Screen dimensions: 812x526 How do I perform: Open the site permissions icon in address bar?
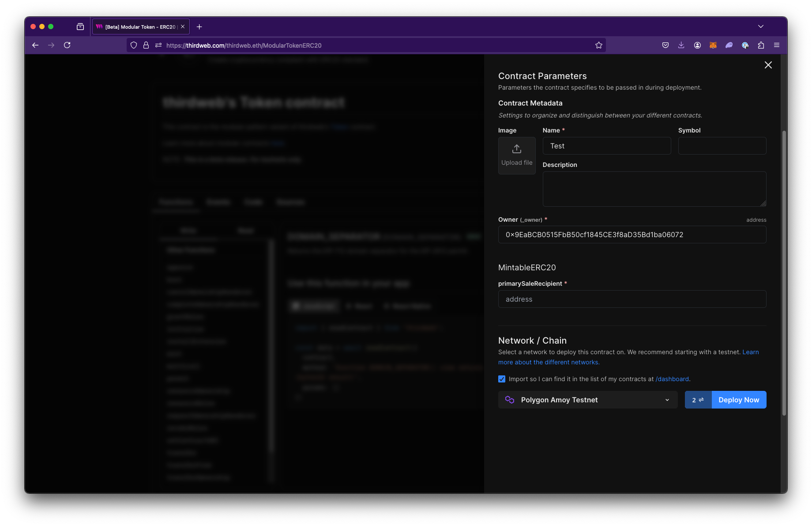158,45
